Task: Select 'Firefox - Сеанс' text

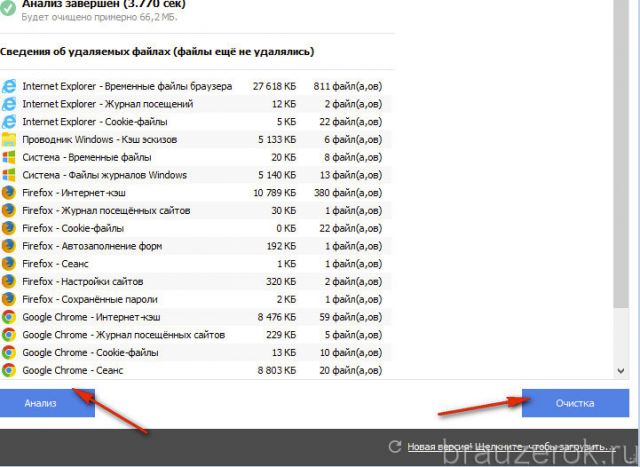Action: tap(56, 264)
